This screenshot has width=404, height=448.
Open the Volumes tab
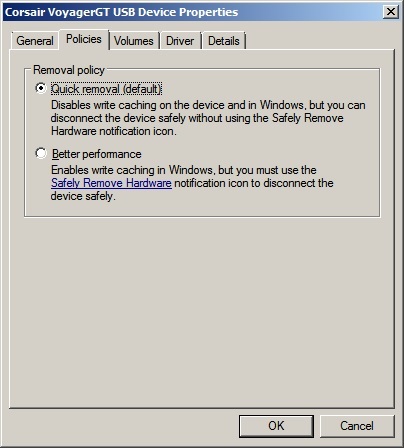click(134, 41)
